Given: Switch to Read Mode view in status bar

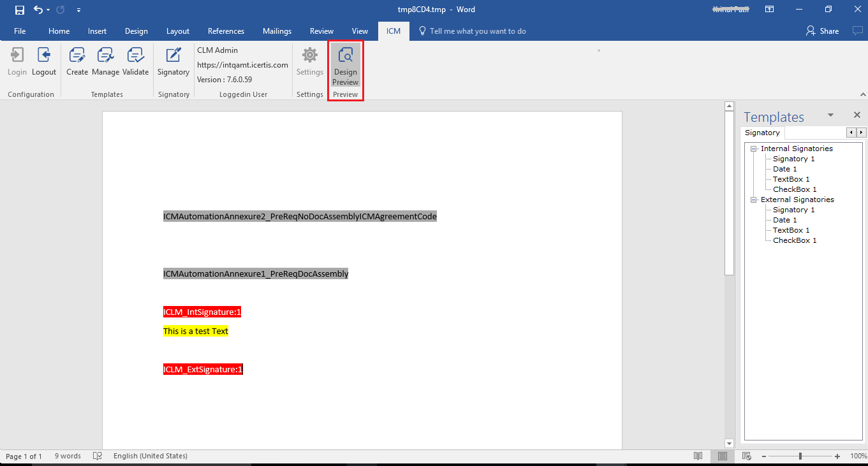Looking at the screenshot, I should point(698,456).
